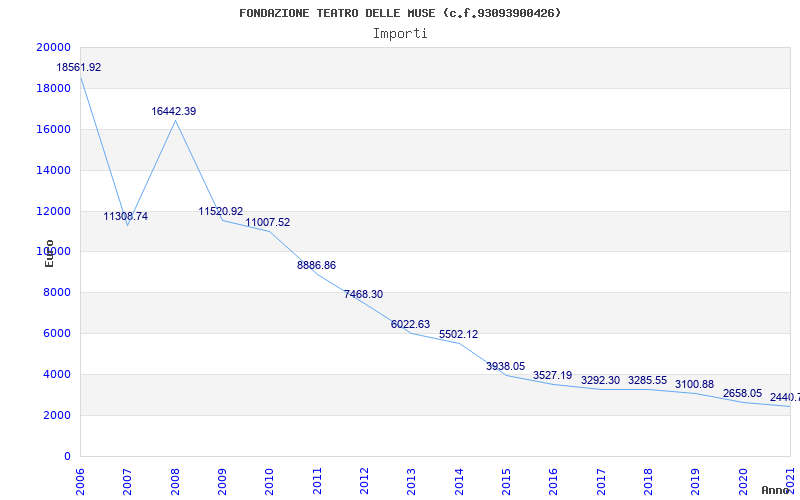Click the 2009 x-axis year label

tap(222, 482)
